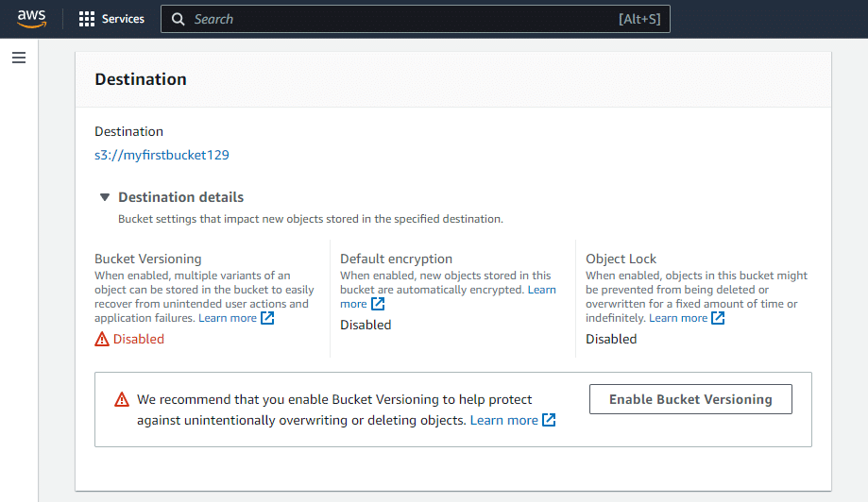
Task: Click the AWS logo home icon
Action: point(31,19)
